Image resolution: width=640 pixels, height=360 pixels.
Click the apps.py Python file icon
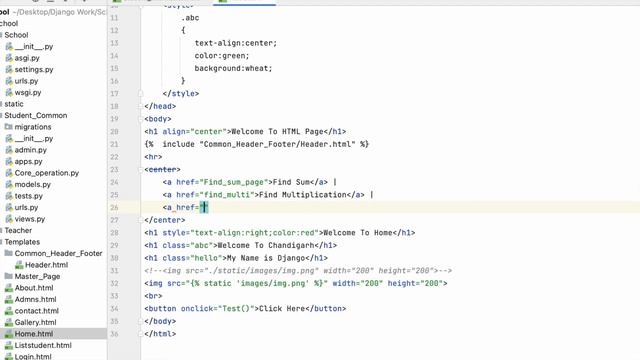(x=9, y=161)
